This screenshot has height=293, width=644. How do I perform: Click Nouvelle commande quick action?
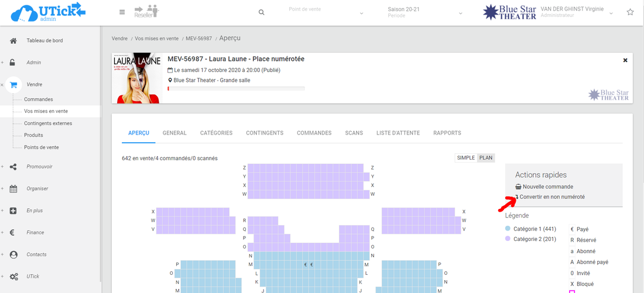coord(539,187)
